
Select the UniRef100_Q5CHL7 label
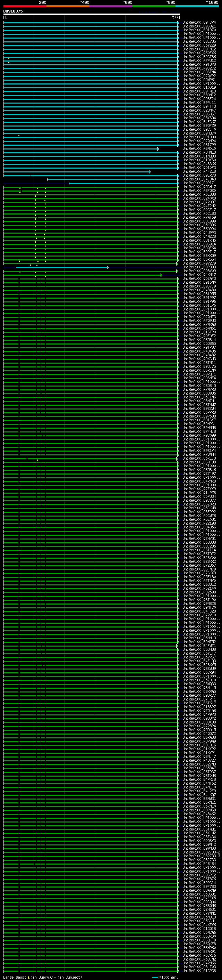199,187
